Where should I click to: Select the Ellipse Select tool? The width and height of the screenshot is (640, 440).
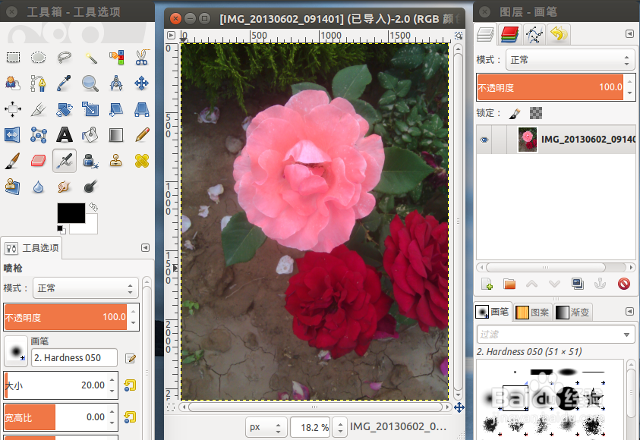[x=39, y=58]
